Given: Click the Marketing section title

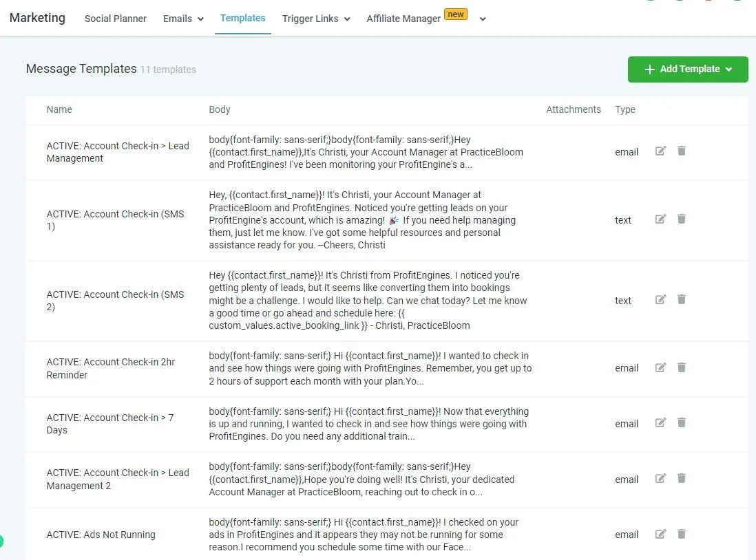Looking at the screenshot, I should pos(37,18).
